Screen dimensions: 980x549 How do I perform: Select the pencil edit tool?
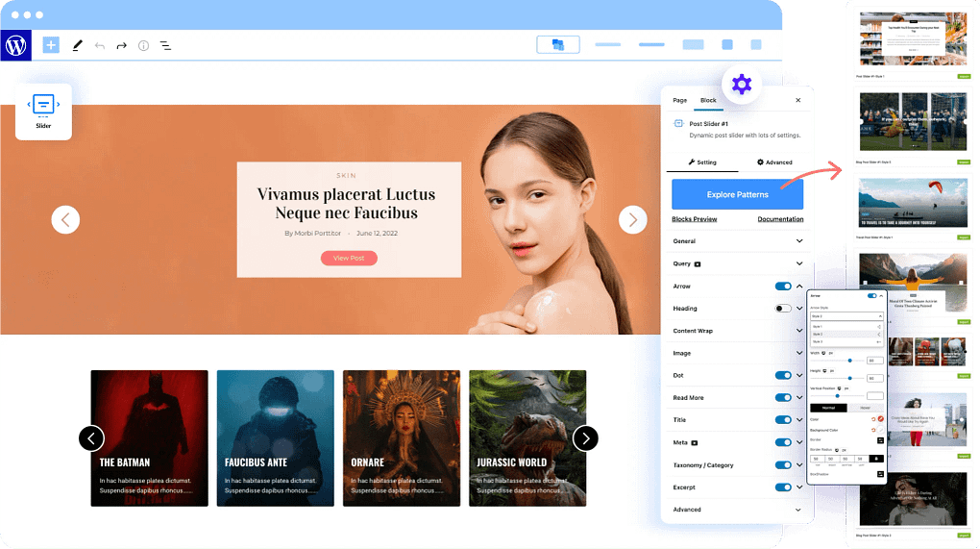click(x=78, y=45)
